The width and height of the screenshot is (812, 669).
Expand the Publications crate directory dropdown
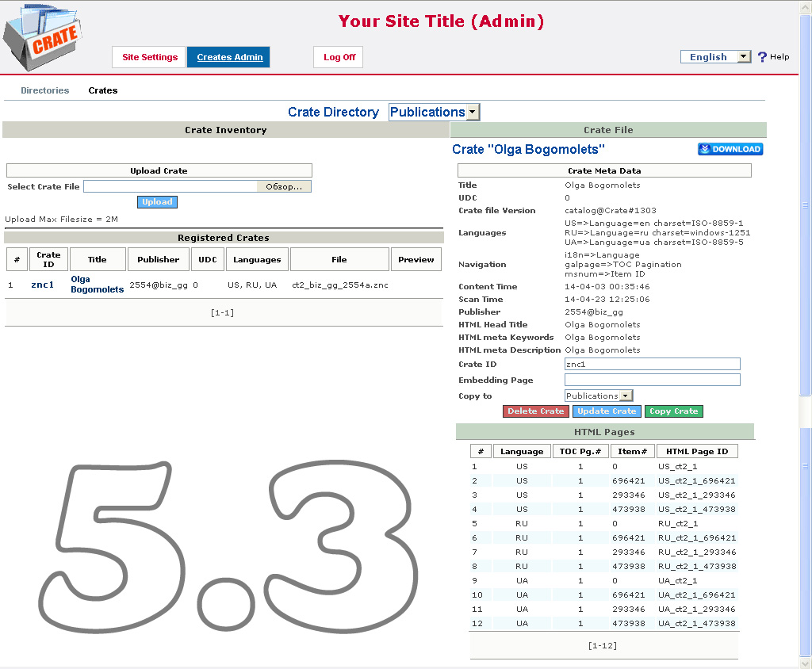point(434,113)
